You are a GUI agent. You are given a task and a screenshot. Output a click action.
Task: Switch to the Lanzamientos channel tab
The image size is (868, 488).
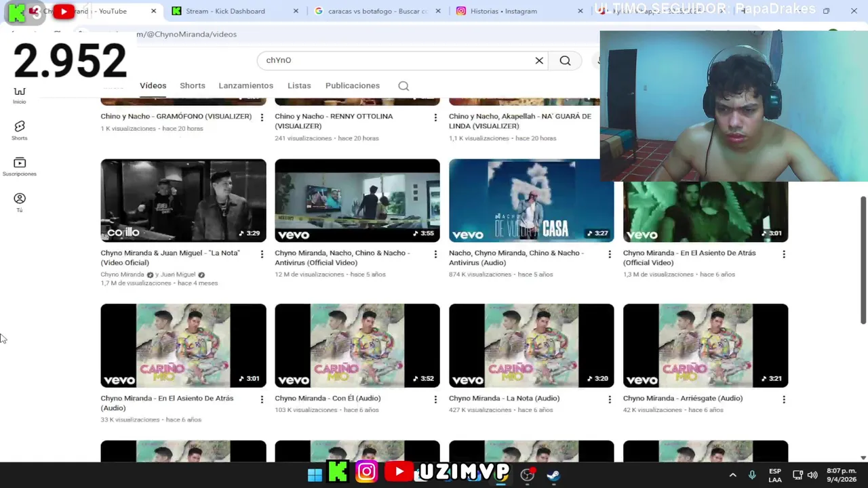(245, 86)
